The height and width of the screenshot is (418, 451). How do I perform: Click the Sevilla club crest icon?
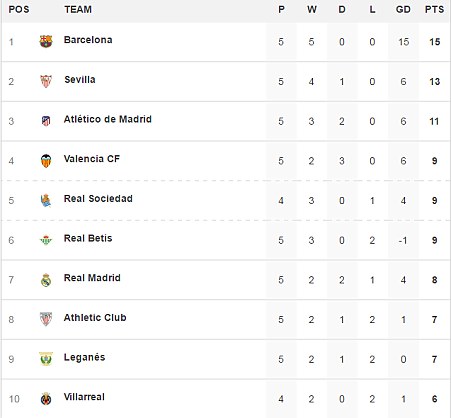click(x=46, y=81)
